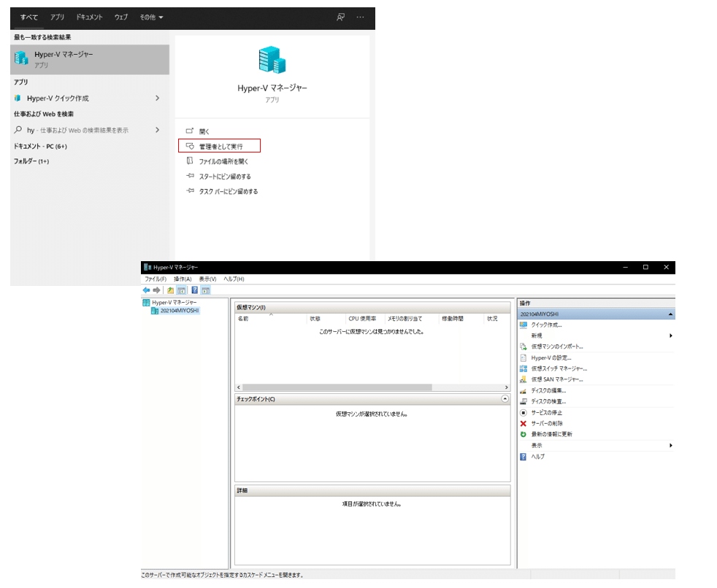Viewport: 717px width, 588px height.
Task: Click left arrow of virtual machines scrollbar
Action: (x=239, y=387)
